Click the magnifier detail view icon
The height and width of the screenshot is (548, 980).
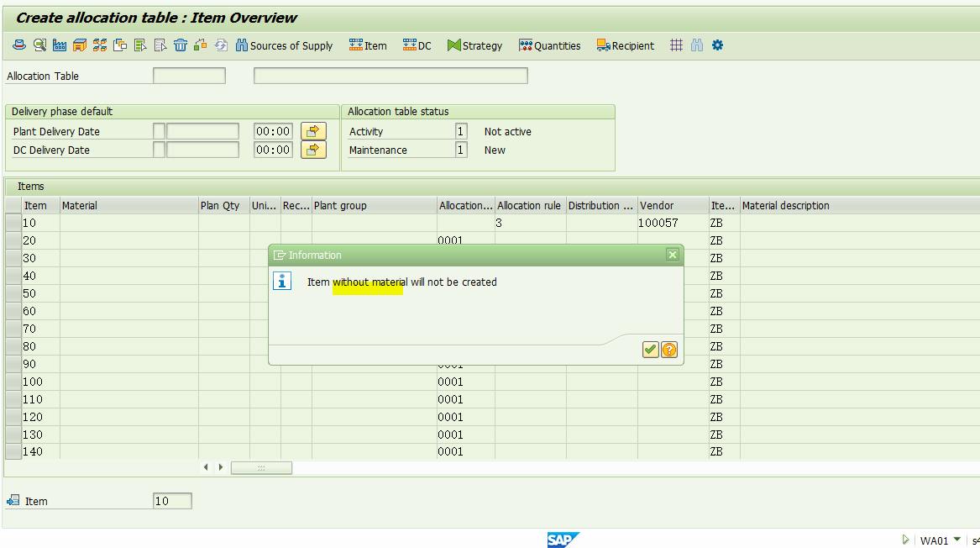40,45
